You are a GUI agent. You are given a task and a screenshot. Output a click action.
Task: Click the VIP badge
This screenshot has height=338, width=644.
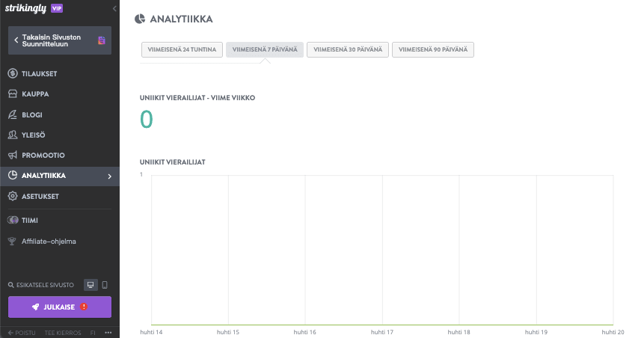click(57, 8)
